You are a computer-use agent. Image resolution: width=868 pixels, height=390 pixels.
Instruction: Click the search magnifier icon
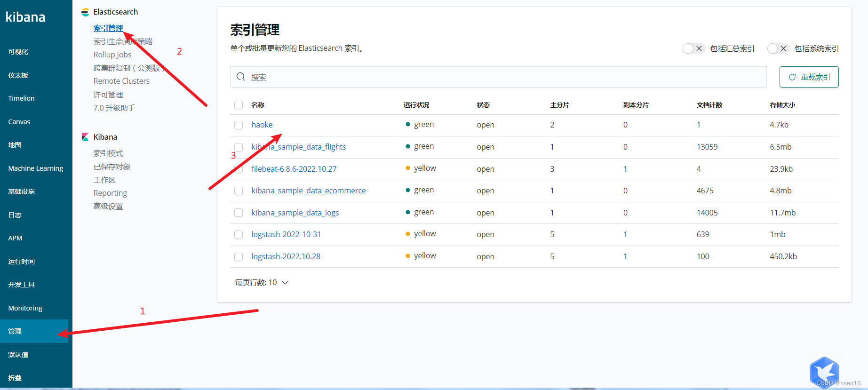click(x=241, y=77)
